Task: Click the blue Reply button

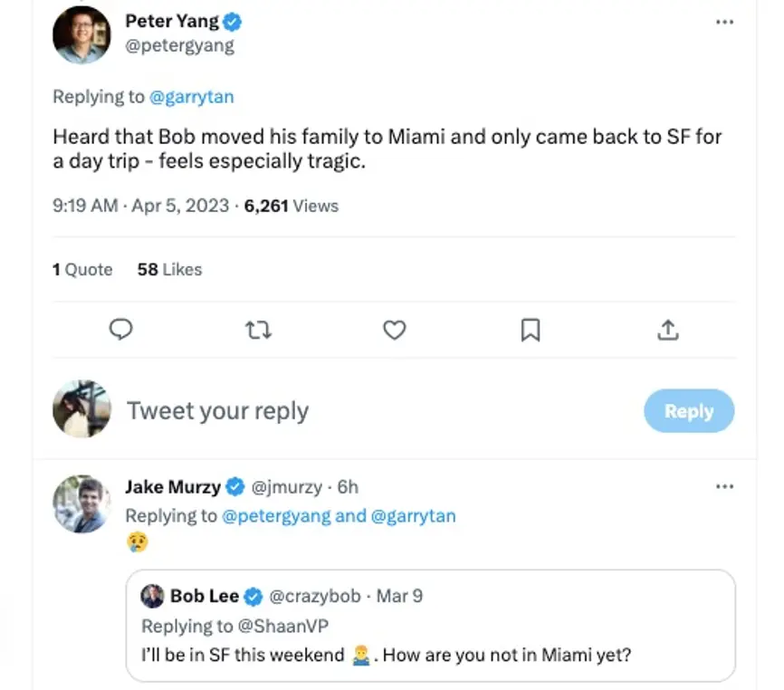Action: pyautogui.click(x=689, y=411)
